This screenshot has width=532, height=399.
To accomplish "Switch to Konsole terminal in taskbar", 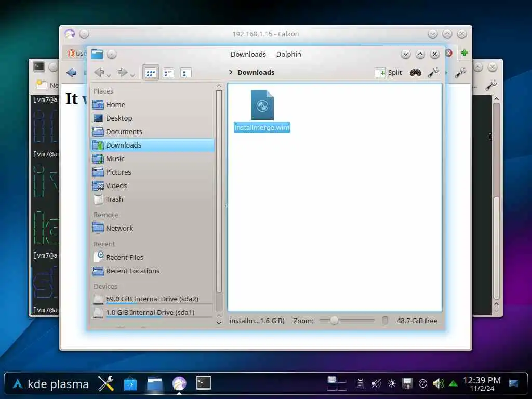I will tap(204, 383).
